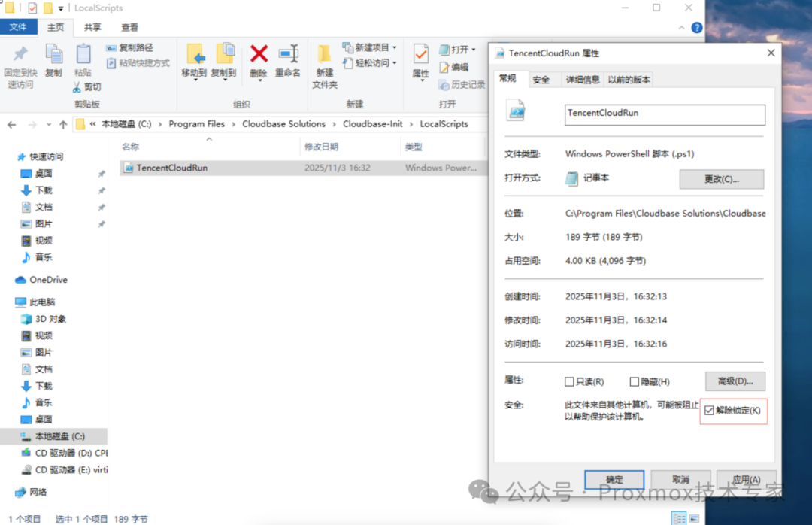Check the 隐藏 (Hidden) checkbox
The height and width of the screenshot is (525, 812).
click(634, 381)
